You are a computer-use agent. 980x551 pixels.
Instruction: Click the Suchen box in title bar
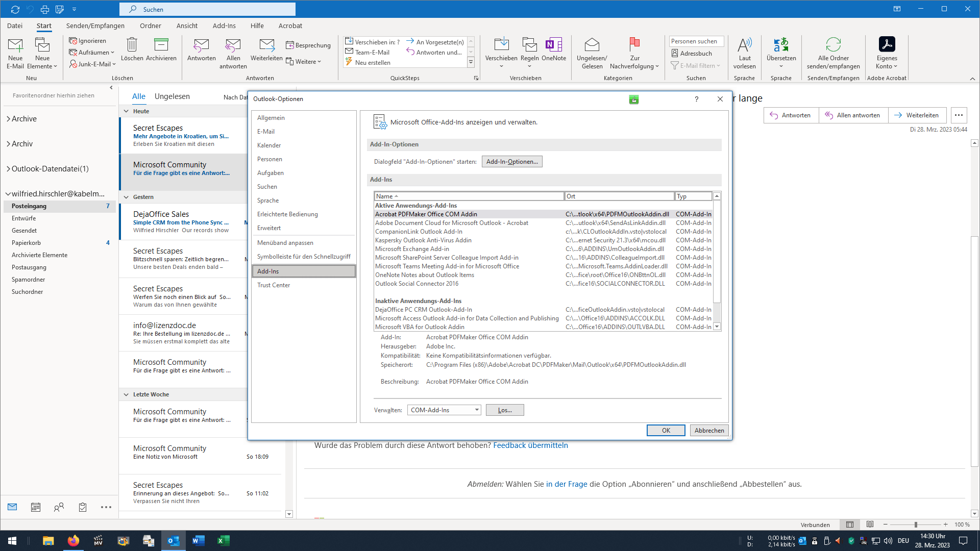207,9
